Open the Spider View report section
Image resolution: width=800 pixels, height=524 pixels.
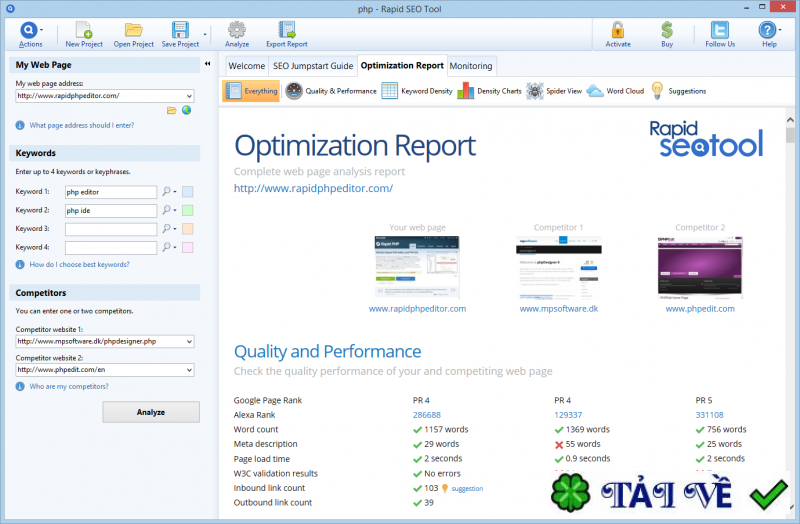click(555, 91)
